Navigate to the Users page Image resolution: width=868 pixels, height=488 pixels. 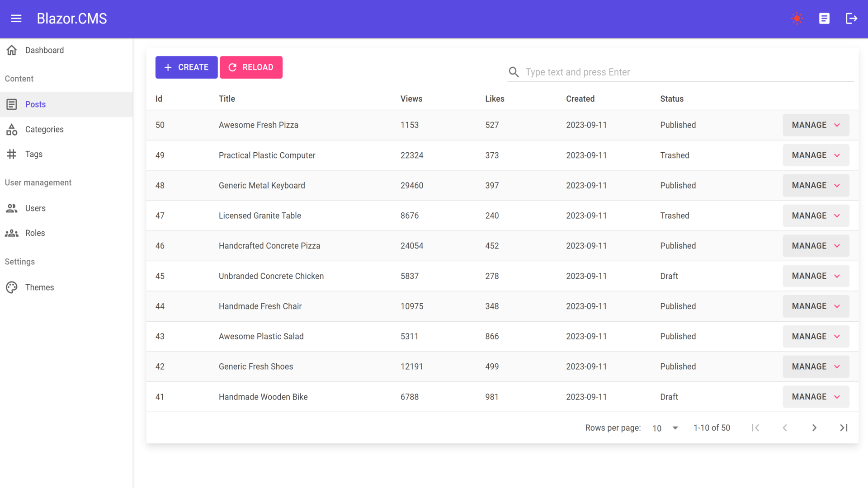point(35,208)
